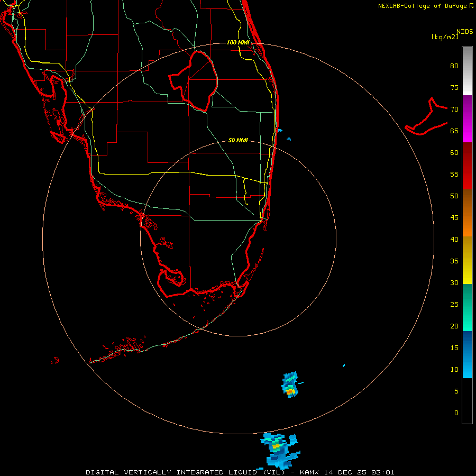Viewport: 476px width, 476px height.
Task: Click the 60 value on the color scale
Action: click(x=454, y=153)
